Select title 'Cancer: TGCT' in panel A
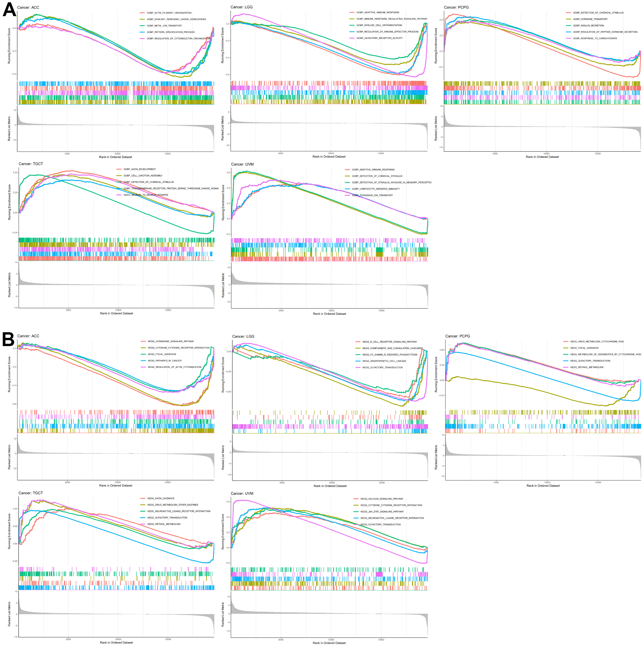 click(x=31, y=164)
